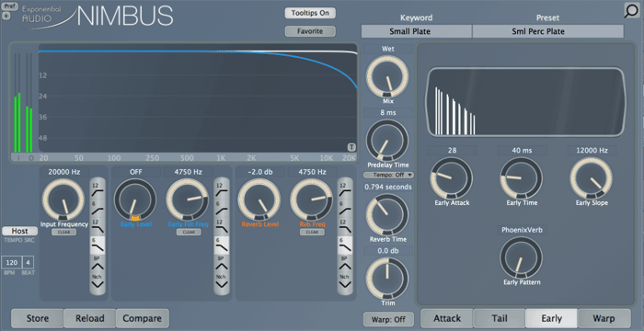Select 12 dB low-pass for Rvb Freq filter
This screenshot has height=331, width=644.
345,226
